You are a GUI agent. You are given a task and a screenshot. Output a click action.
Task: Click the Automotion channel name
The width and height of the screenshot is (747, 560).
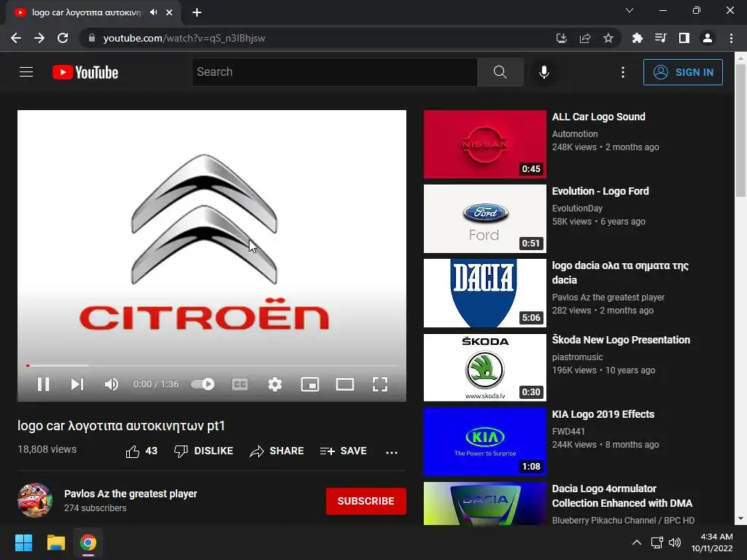(x=575, y=134)
